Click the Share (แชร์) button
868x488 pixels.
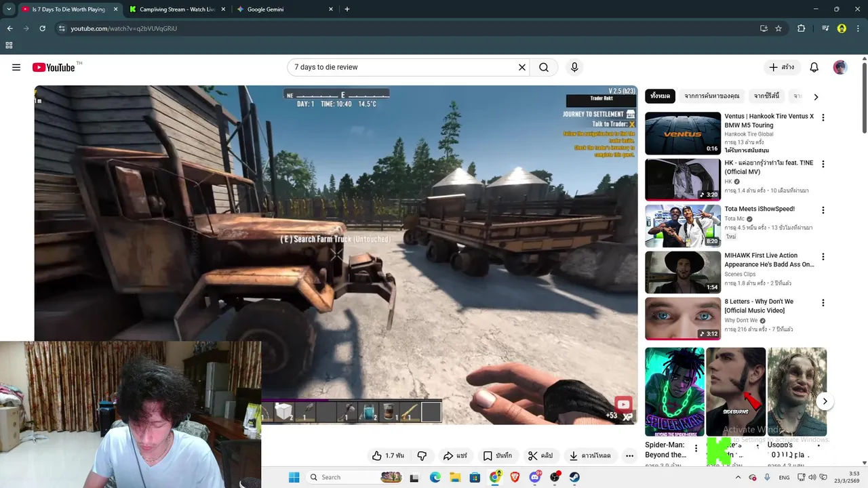tap(455, 455)
